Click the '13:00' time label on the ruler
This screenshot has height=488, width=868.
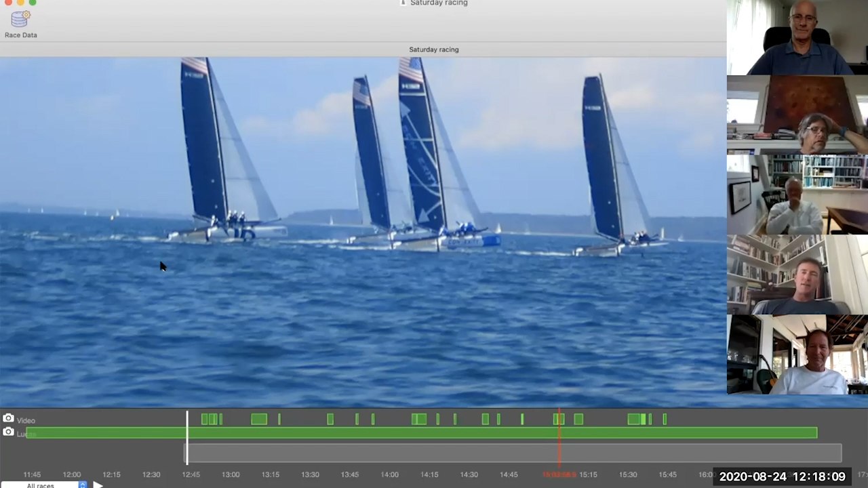[x=231, y=474]
